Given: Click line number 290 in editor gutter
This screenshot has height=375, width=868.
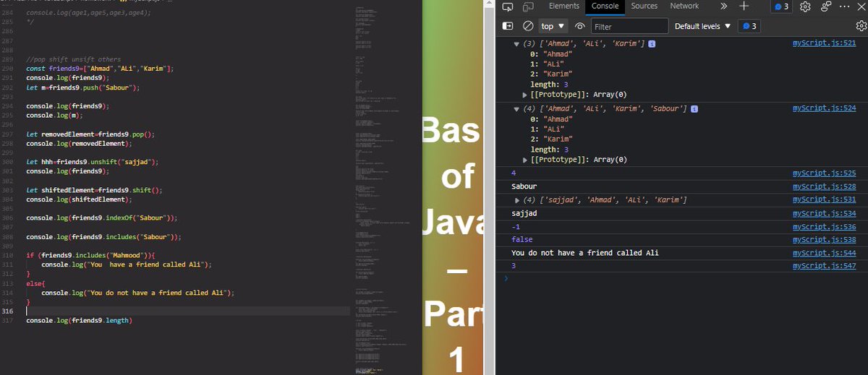Looking at the screenshot, I should tap(9, 69).
